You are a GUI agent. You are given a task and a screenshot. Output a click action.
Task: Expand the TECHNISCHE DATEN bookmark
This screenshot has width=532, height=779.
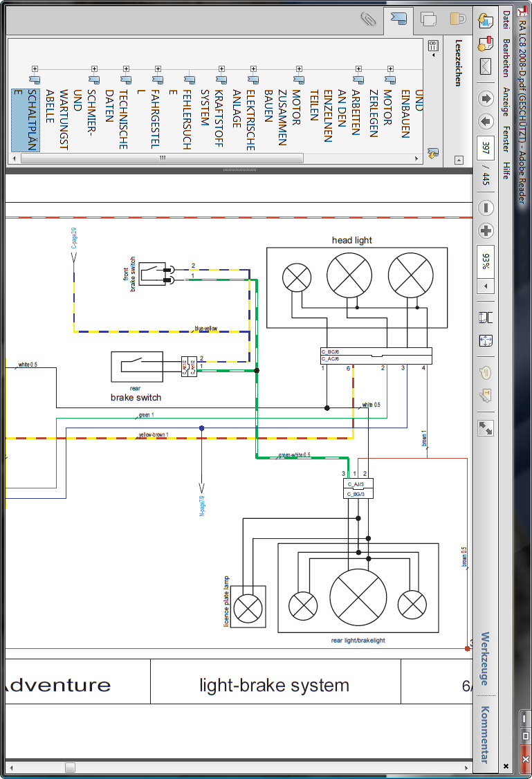126,69
